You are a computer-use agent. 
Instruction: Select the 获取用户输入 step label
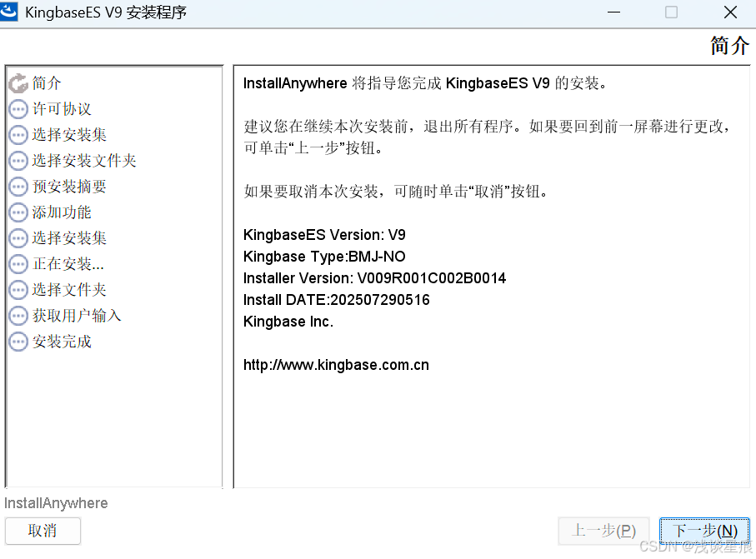(77, 316)
